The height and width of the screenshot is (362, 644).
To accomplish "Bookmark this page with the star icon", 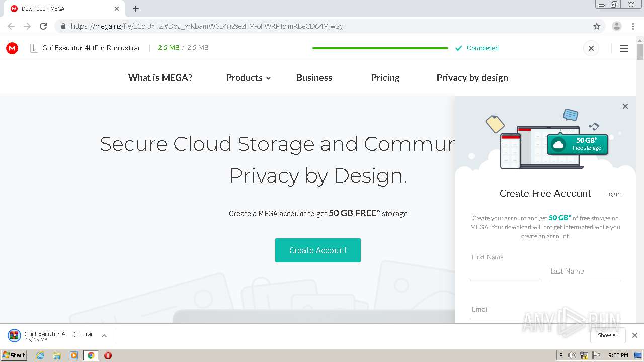I will click(597, 26).
